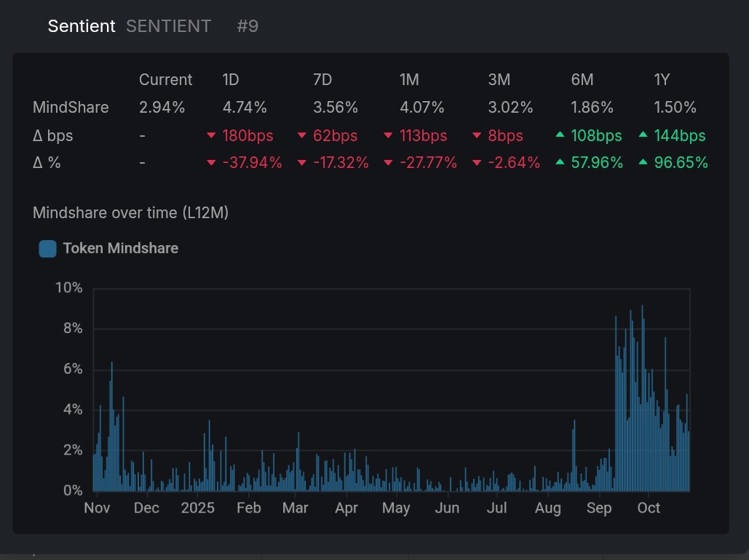Image resolution: width=749 pixels, height=560 pixels.
Task: Click the tallest October bar in the chart
Action: (643, 364)
